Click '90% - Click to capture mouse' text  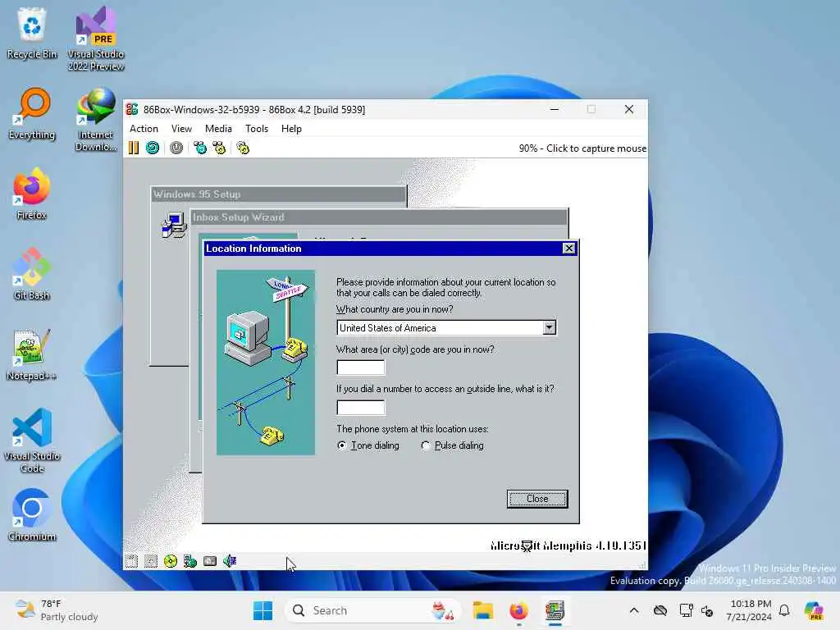(582, 148)
